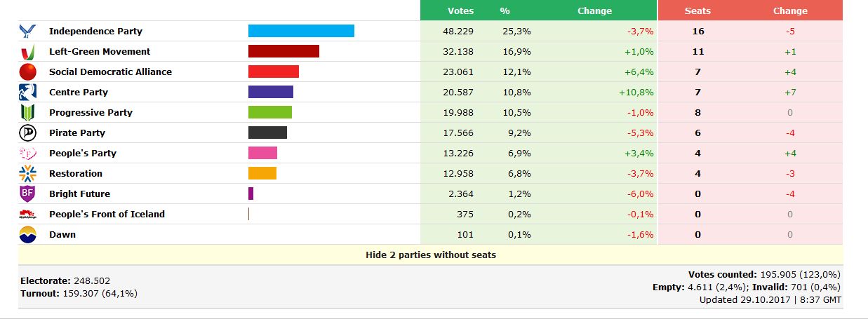This screenshot has width=868, height=319.
Task: Click the People's Front of Iceland name
Action: pyautogui.click(x=107, y=215)
